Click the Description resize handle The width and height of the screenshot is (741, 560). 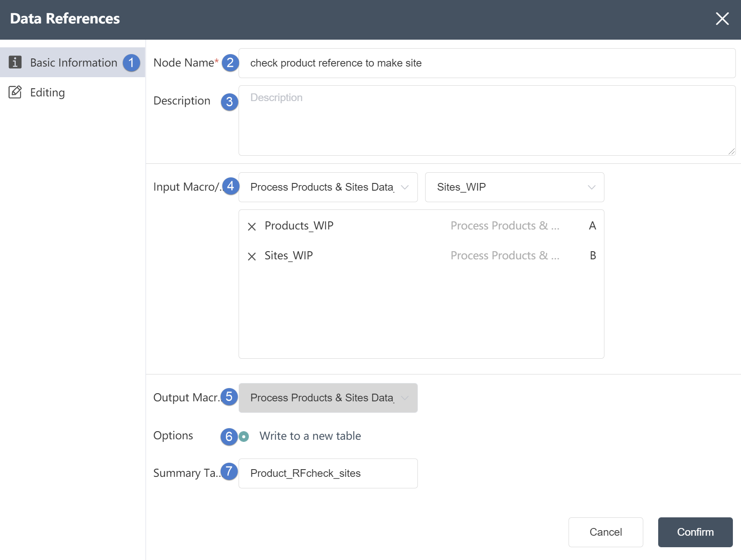pyautogui.click(x=732, y=151)
